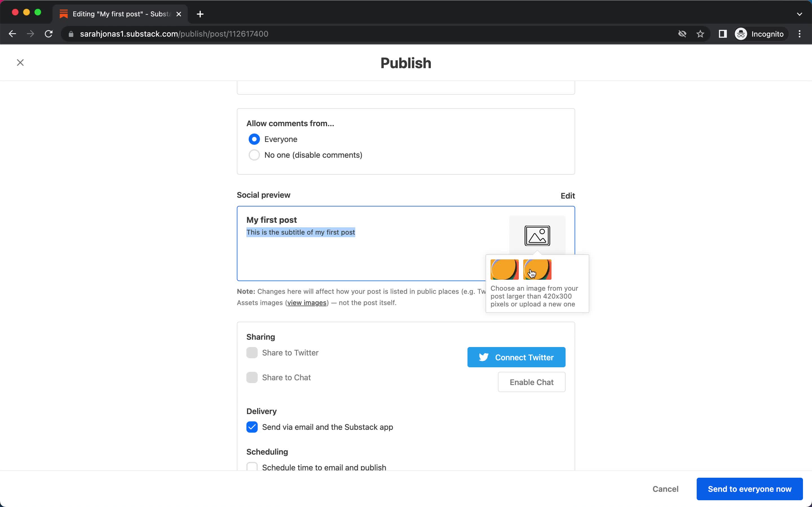Click the Cancel button
Viewport: 812px width, 507px height.
pos(666,489)
